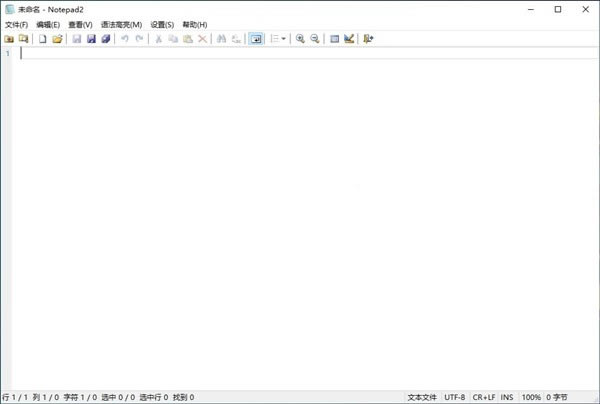Viewport: 600px width, 404px height.
Task: Close the Notepad2 window
Action: click(x=585, y=10)
